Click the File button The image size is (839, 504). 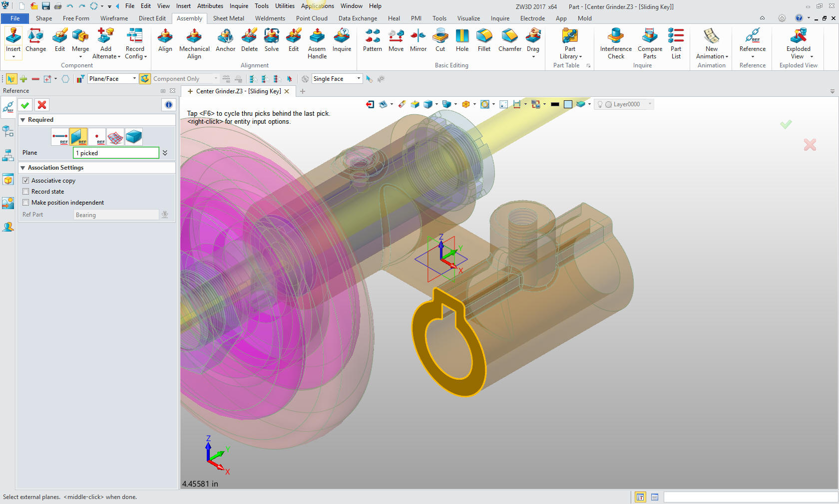click(x=15, y=18)
